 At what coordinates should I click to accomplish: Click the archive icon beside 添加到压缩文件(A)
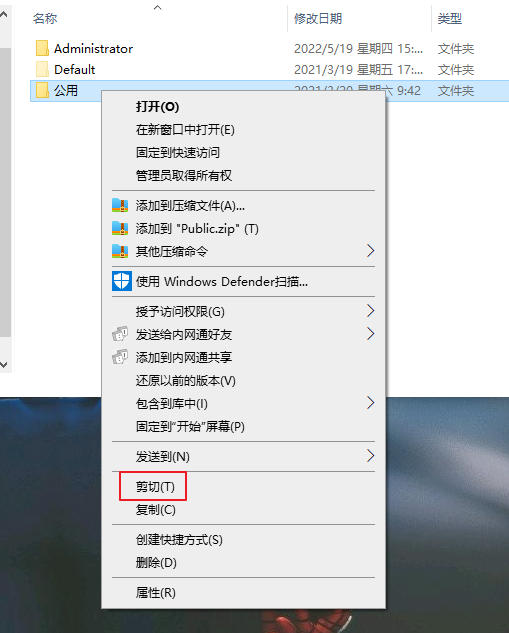(x=120, y=205)
